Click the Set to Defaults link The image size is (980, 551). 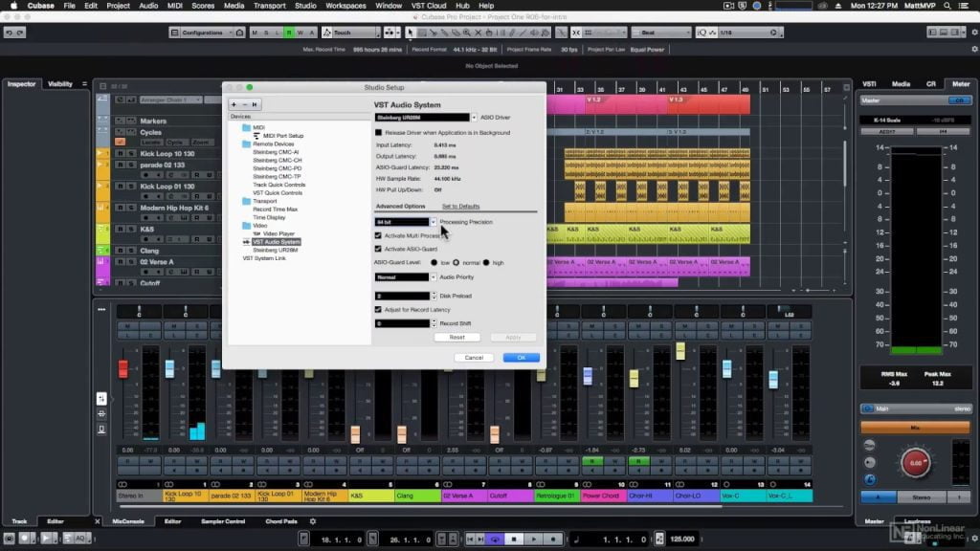coord(460,206)
